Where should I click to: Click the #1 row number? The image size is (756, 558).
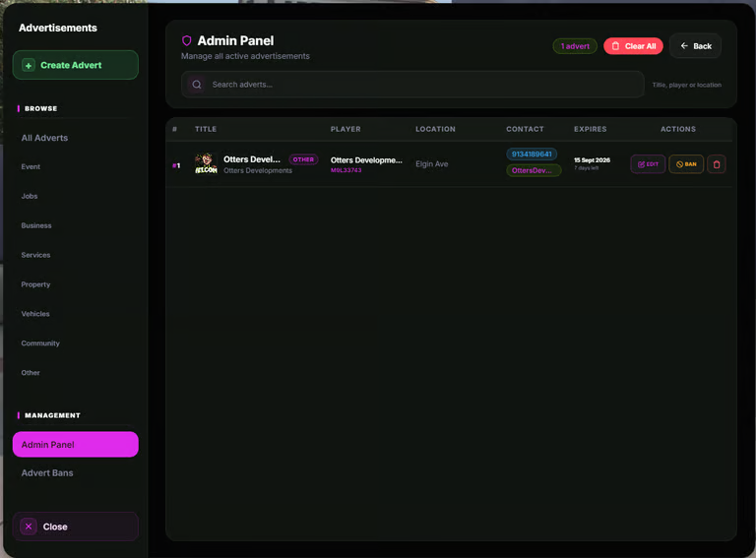coord(176,165)
